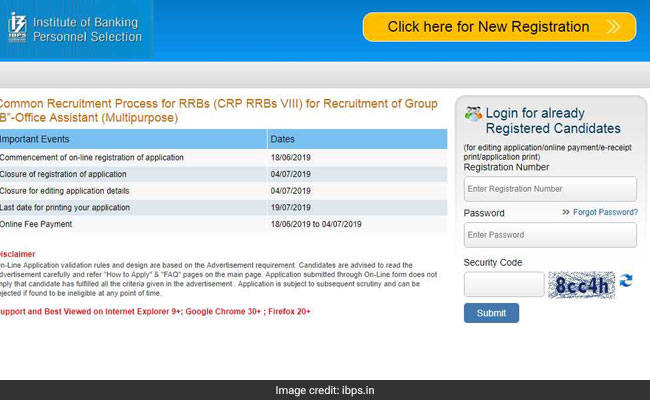Click the IBPS logo emblem

15,26
